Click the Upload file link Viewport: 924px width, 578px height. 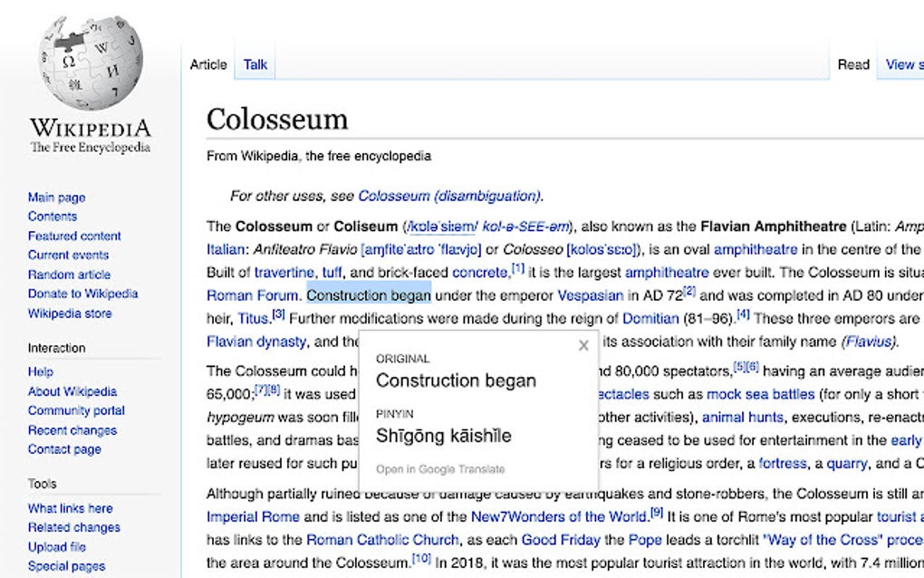point(56,546)
